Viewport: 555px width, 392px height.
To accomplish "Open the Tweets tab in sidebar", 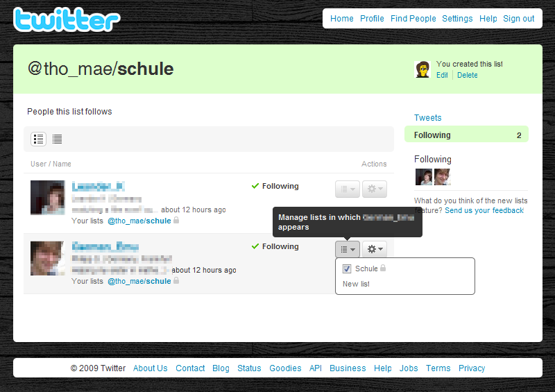I will coord(427,117).
